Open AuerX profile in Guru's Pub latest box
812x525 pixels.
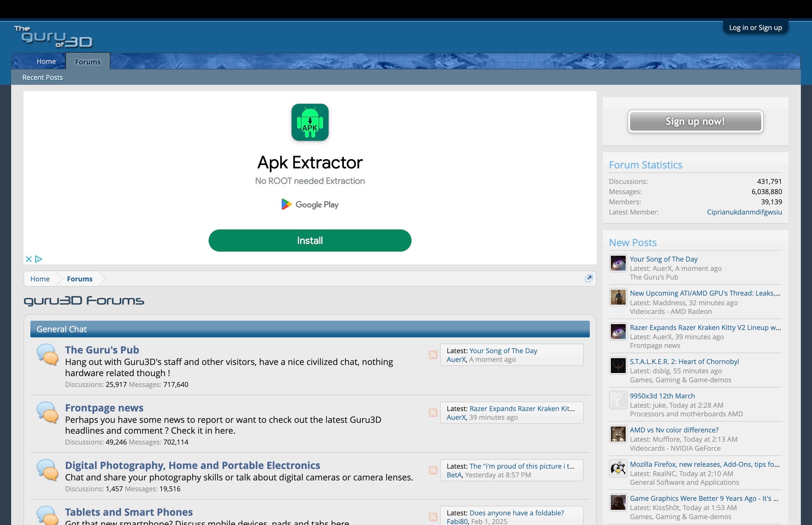pos(456,359)
